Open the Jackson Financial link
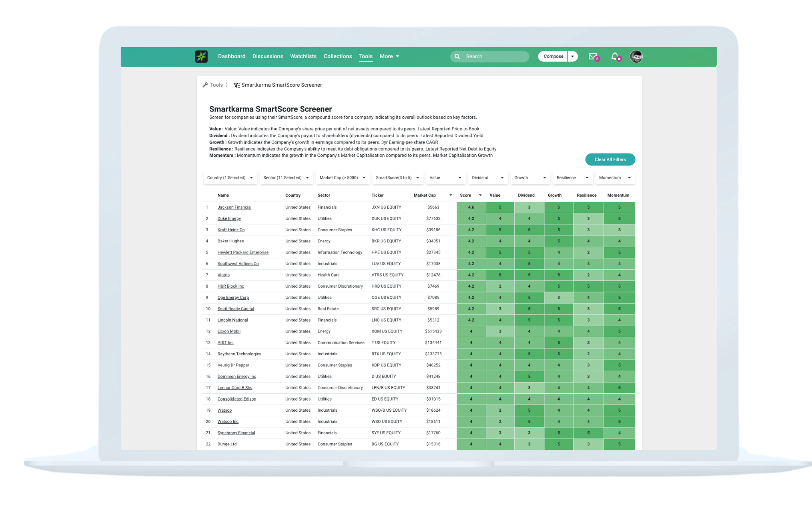Screen dimensions: 812x513 (x=234, y=207)
